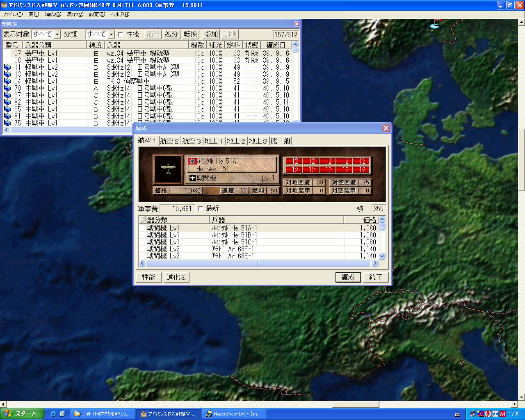Click the fighter class icon beside 戦闘機

pos(192,178)
